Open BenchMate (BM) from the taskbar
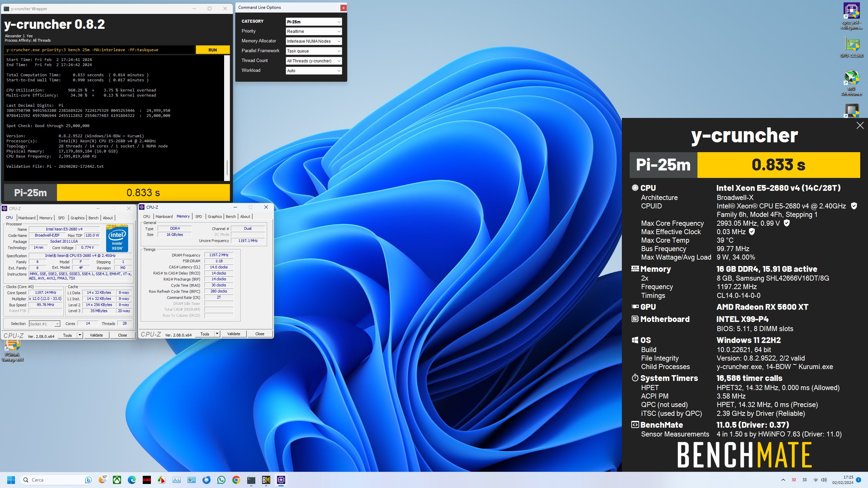The image size is (868, 488). [x=266, y=480]
